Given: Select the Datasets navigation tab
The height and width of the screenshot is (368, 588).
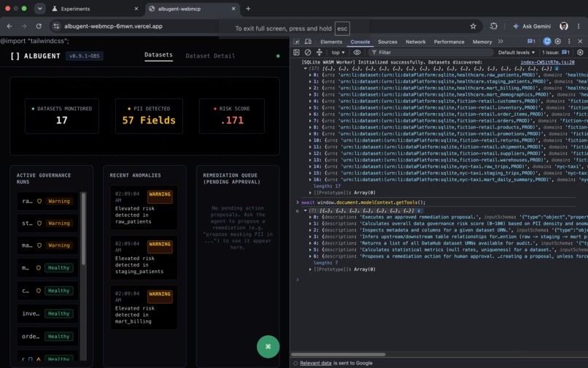Looking at the screenshot, I should click(158, 55).
